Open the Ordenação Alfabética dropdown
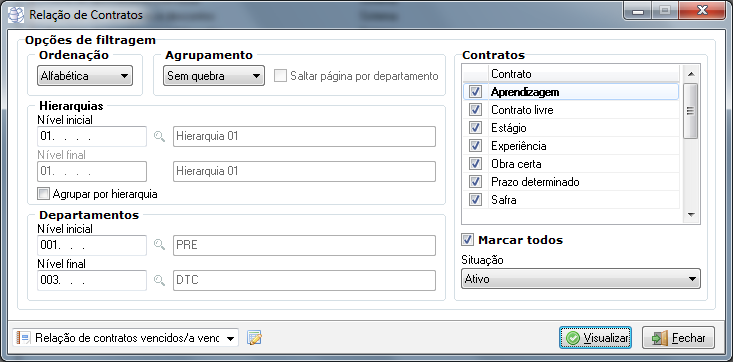The image size is (733, 362). [85, 76]
